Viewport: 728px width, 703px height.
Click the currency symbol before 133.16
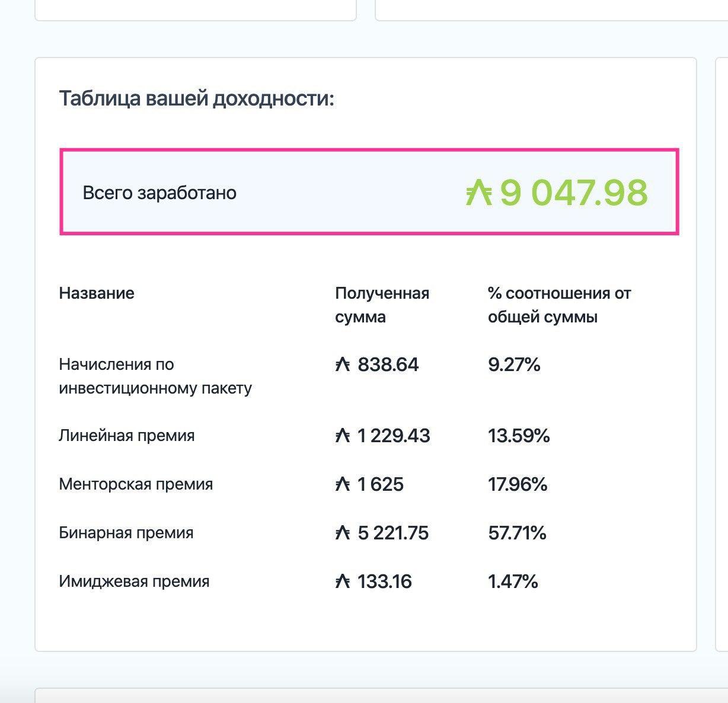pyautogui.click(x=343, y=581)
